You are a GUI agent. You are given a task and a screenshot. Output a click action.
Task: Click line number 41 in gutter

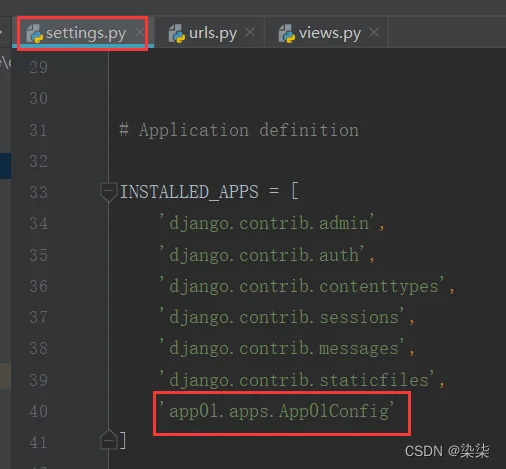pos(38,443)
